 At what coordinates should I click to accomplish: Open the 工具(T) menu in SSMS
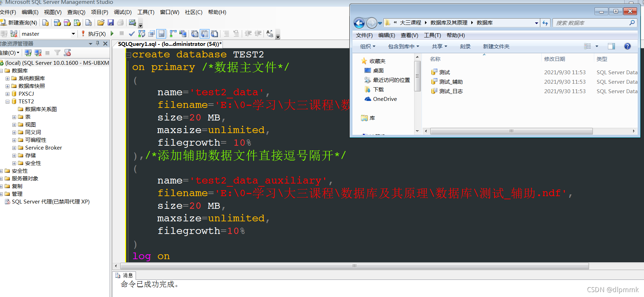[x=146, y=12]
